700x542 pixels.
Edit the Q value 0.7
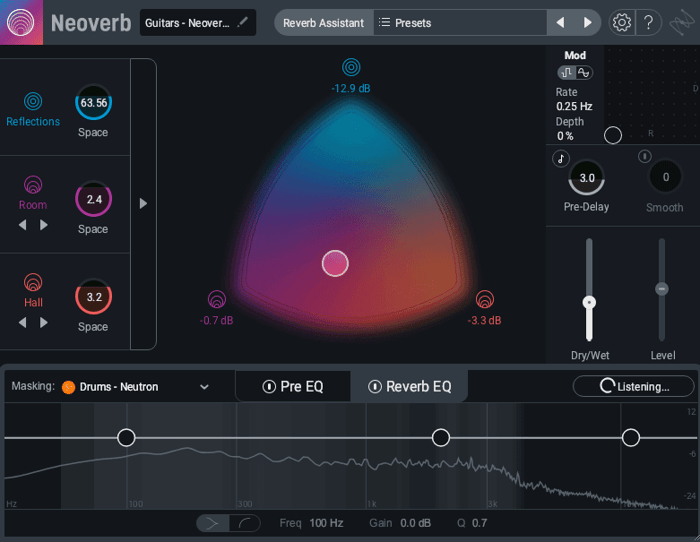click(x=479, y=523)
